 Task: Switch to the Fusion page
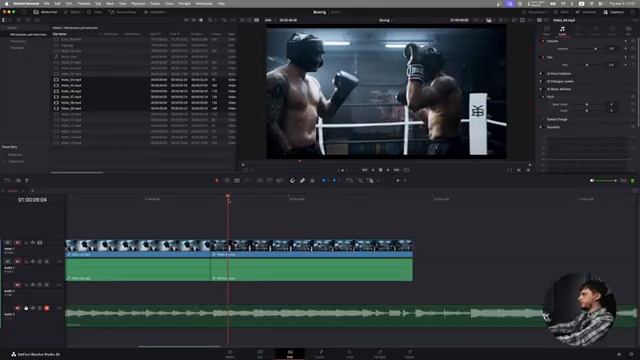click(320, 353)
